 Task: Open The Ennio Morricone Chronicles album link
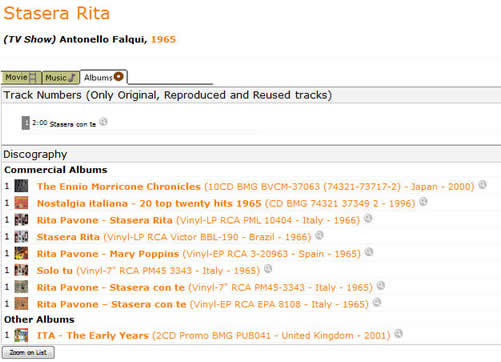pyautogui.click(x=255, y=186)
